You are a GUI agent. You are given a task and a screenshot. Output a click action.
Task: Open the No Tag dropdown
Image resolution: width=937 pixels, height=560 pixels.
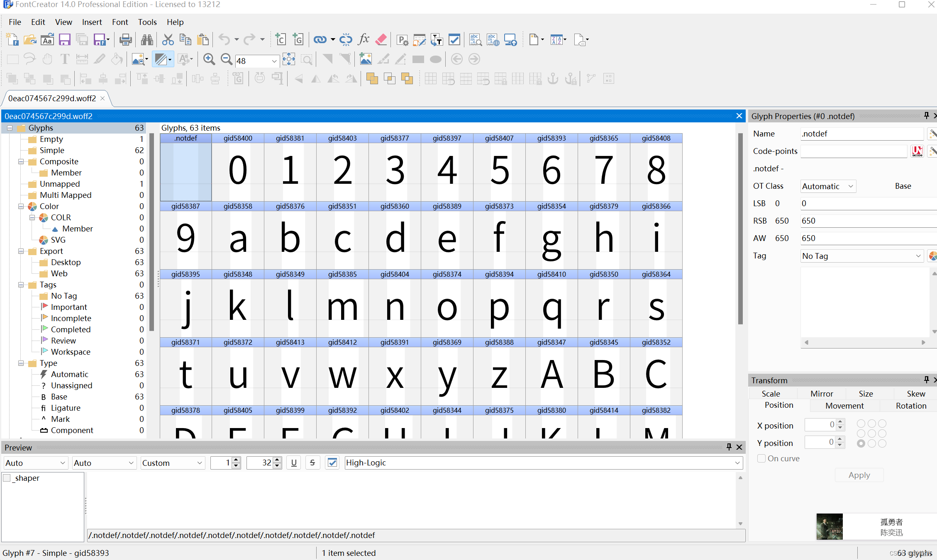[861, 256]
